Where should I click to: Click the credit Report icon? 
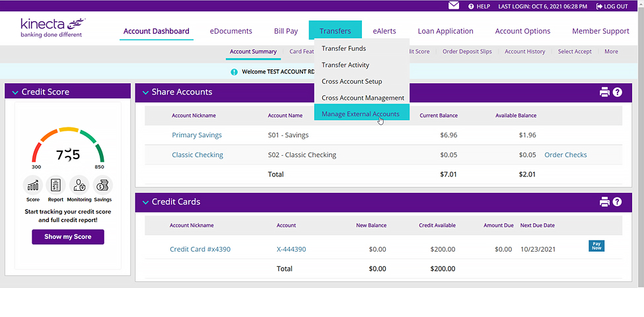(56, 186)
